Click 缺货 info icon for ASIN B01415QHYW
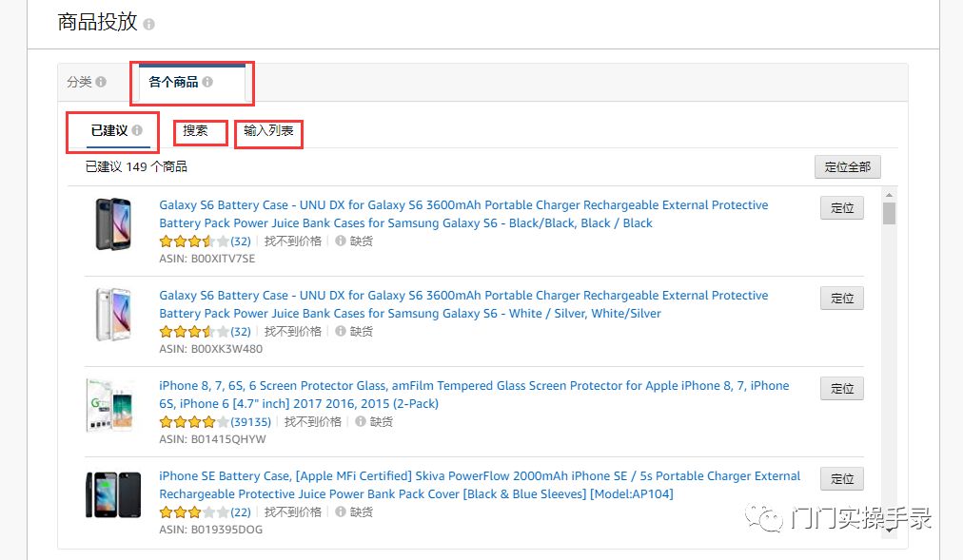Image resolution: width=963 pixels, height=560 pixels. [x=361, y=422]
